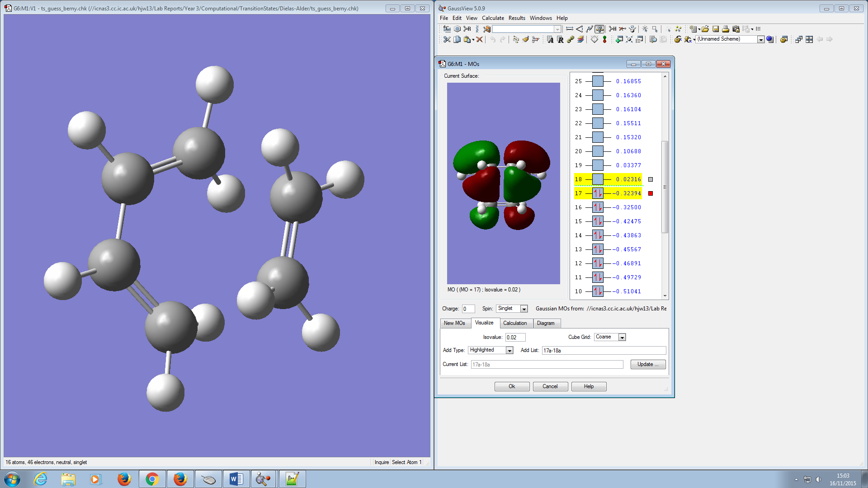The height and width of the screenshot is (488, 868).
Task: Activate the Inquire tool icon
Action: point(599,29)
